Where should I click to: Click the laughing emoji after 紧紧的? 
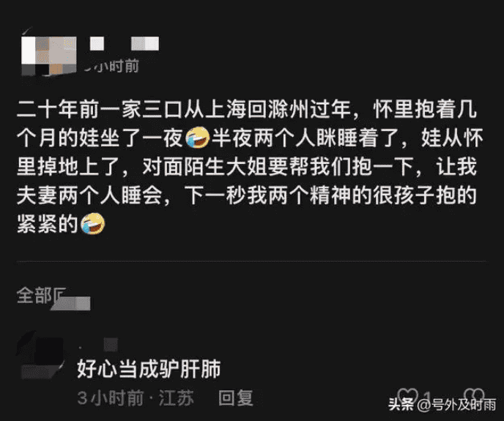pyautogui.click(x=92, y=223)
